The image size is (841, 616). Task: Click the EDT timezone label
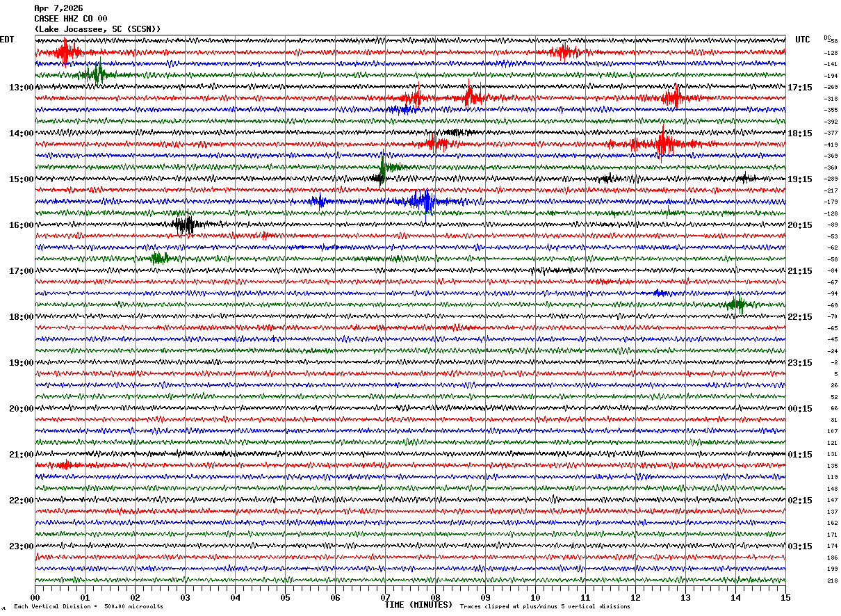pyautogui.click(x=7, y=40)
